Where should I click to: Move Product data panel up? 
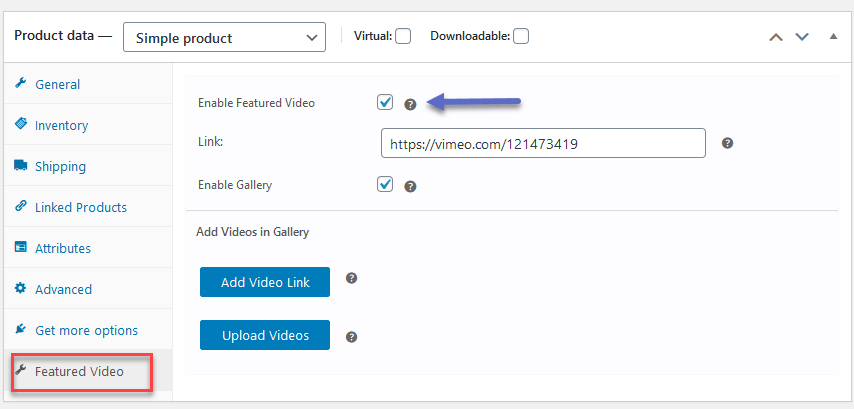click(776, 37)
